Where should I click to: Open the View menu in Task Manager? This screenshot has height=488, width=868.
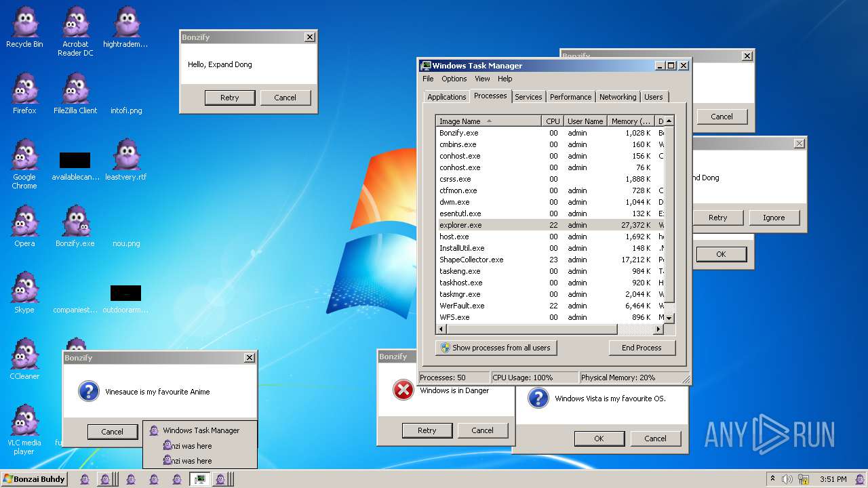pos(482,79)
